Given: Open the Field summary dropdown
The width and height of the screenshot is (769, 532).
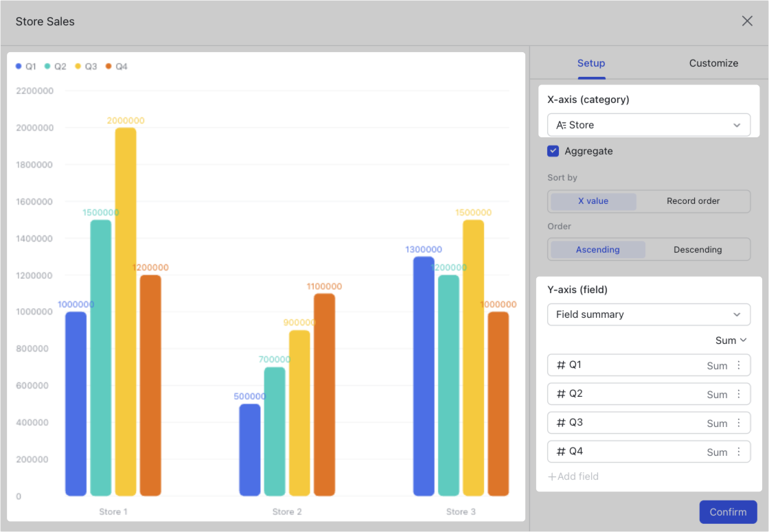Looking at the screenshot, I should tap(649, 314).
